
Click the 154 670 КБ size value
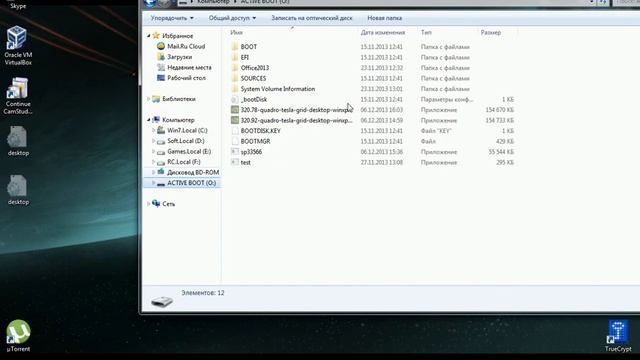(500, 110)
